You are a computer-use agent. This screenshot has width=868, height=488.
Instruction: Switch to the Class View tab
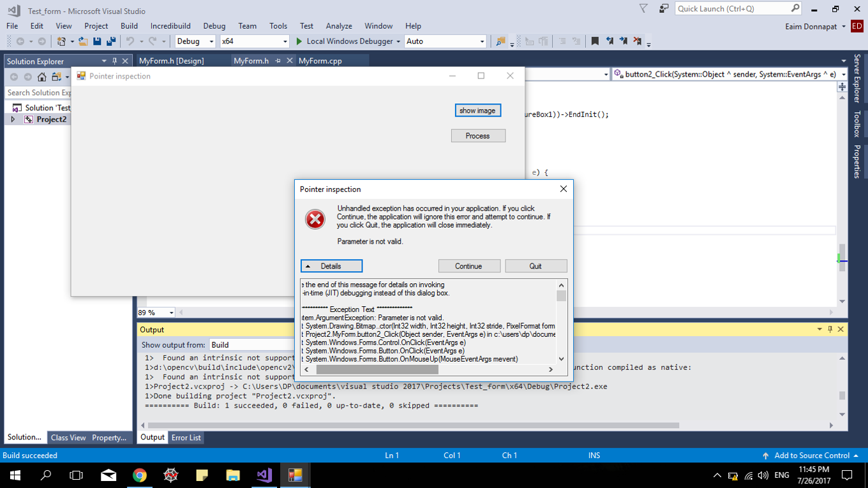pyautogui.click(x=68, y=438)
